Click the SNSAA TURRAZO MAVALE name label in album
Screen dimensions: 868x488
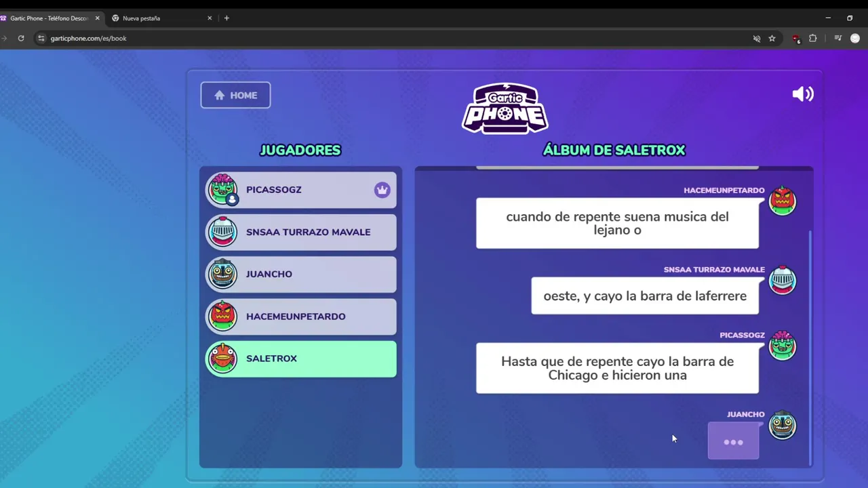714,270
